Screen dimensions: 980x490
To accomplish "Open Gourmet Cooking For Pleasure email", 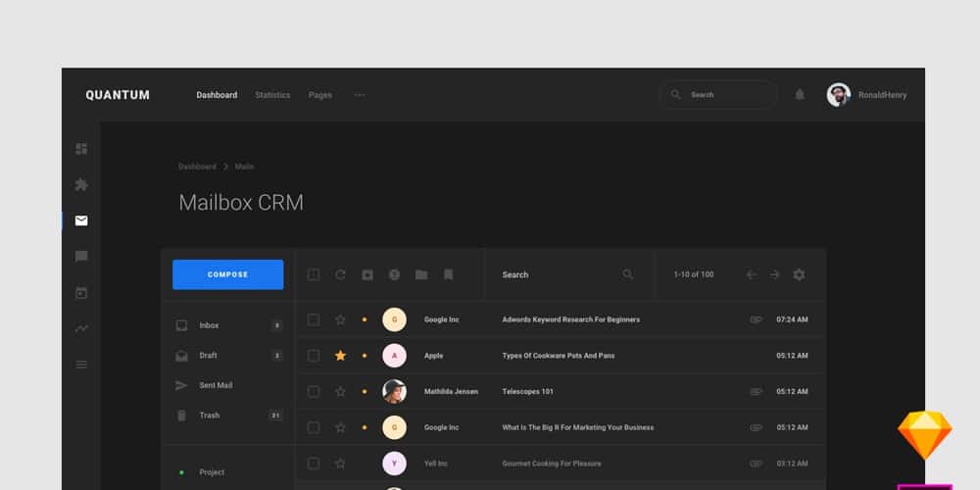I will point(552,464).
